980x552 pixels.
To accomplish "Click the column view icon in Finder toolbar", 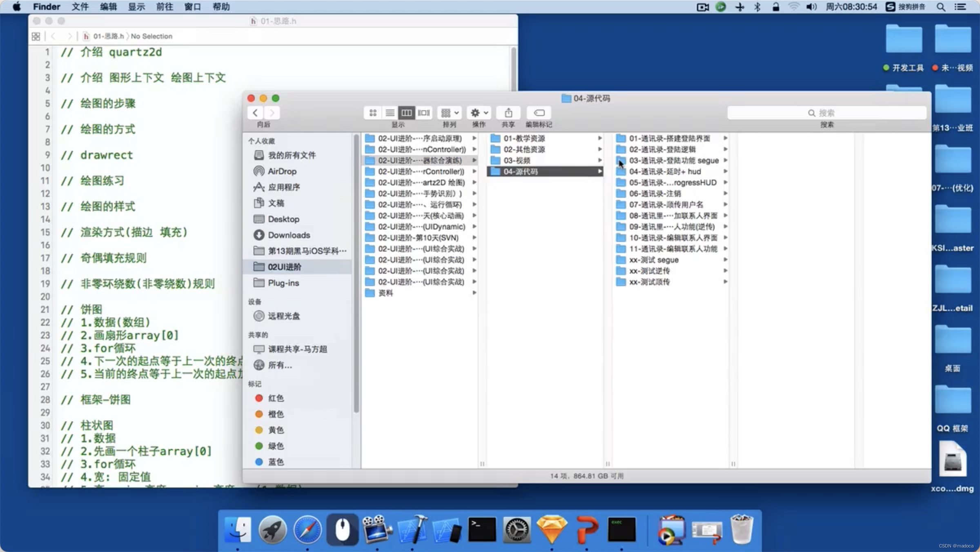I will pos(407,112).
